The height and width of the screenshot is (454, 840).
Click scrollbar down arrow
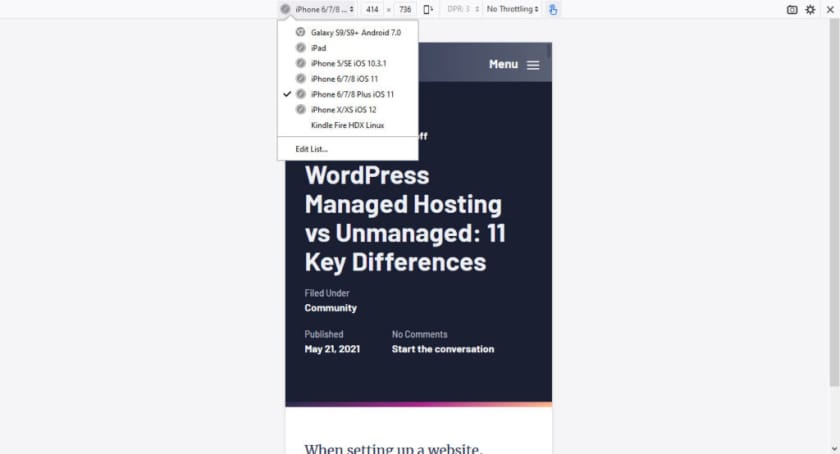pos(834,449)
